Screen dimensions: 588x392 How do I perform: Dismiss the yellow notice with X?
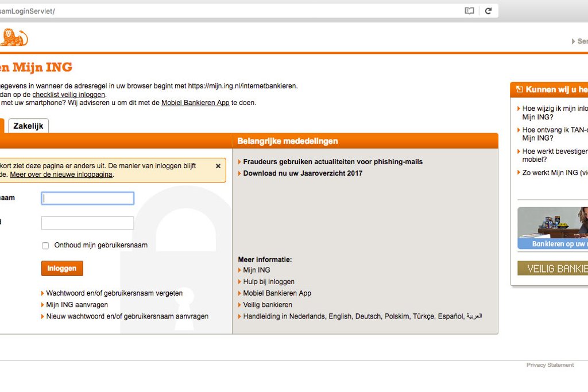pyautogui.click(x=218, y=166)
